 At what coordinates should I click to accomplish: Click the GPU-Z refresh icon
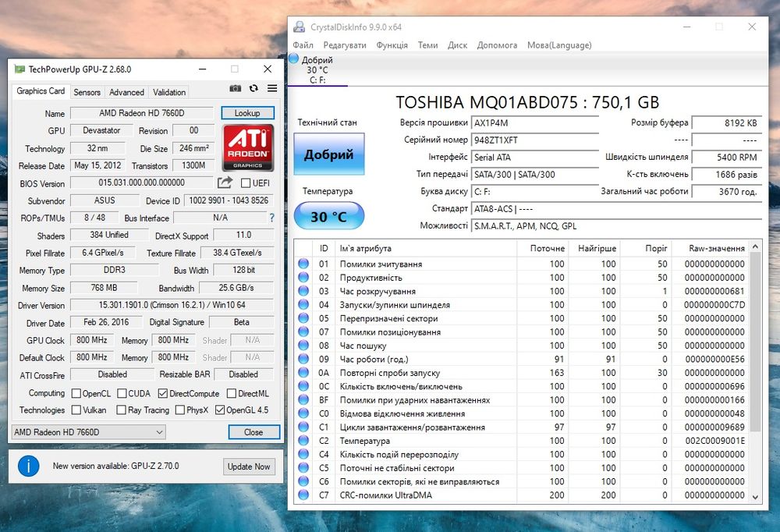(253, 89)
